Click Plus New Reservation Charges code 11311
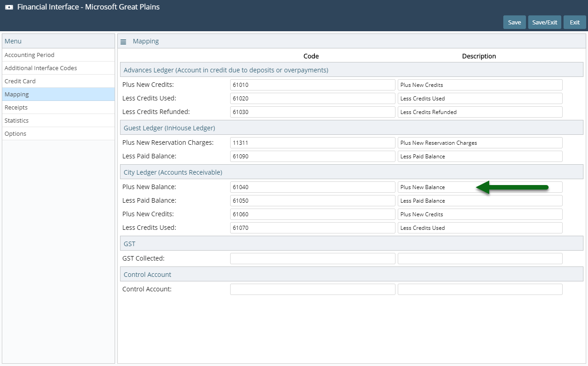Viewport: 588px width, 366px height. [x=313, y=143]
